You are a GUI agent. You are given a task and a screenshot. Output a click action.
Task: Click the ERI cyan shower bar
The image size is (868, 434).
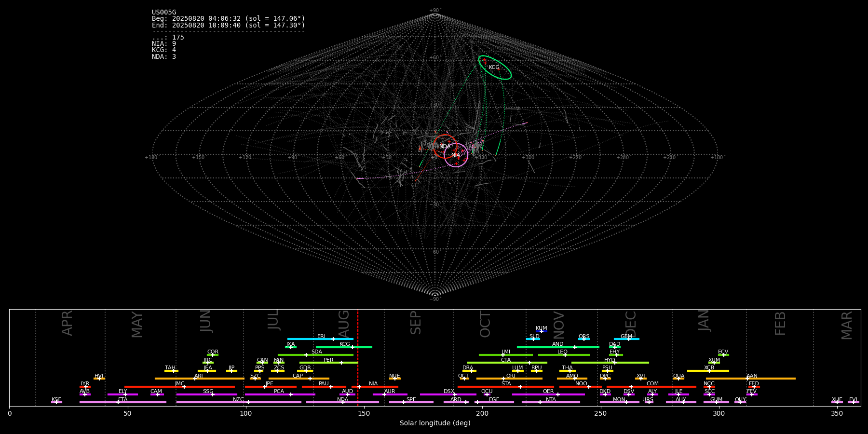[320, 339]
